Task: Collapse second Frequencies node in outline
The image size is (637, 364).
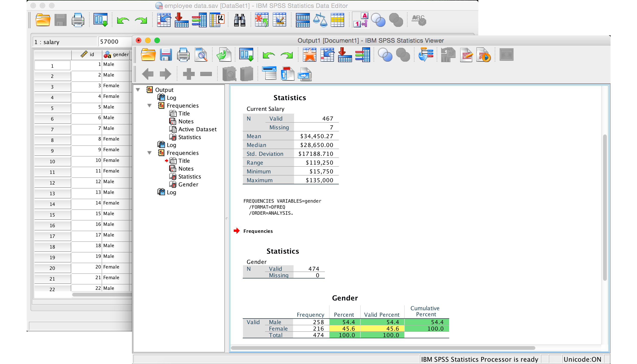Action: [x=149, y=153]
